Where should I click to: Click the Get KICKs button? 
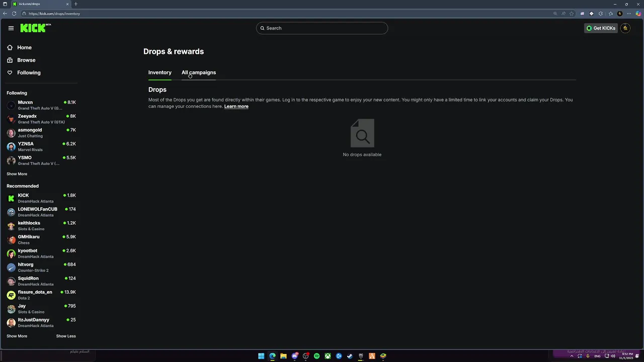(x=601, y=28)
